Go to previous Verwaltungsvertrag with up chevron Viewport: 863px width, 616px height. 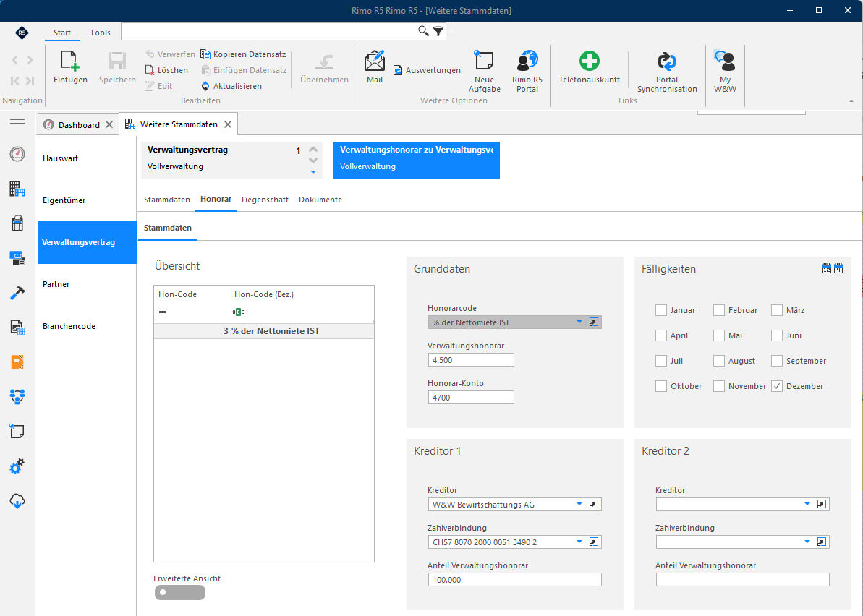pyautogui.click(x=313, y=149)
